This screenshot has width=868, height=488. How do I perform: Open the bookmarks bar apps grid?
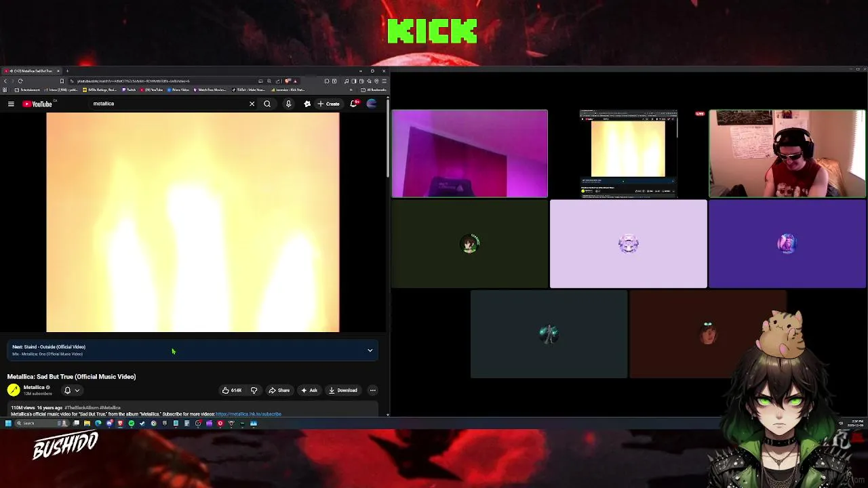pyautogui.click(x=5, y=89)
